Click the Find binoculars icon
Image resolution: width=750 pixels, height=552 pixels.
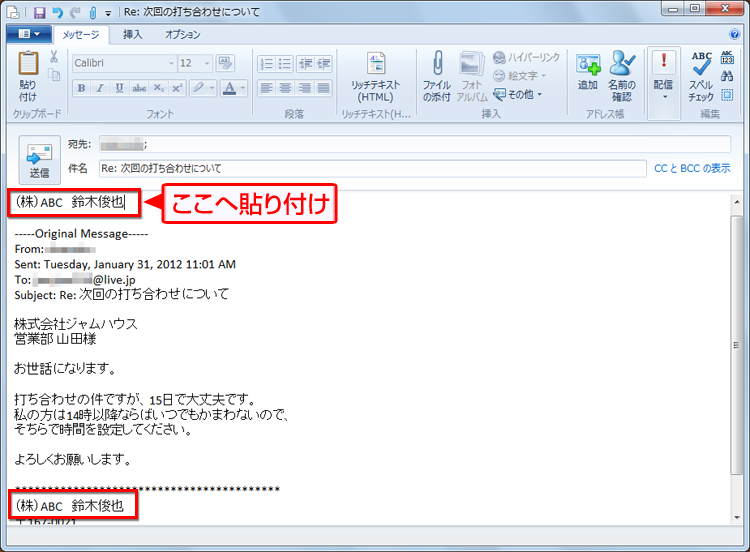[727, 76]
